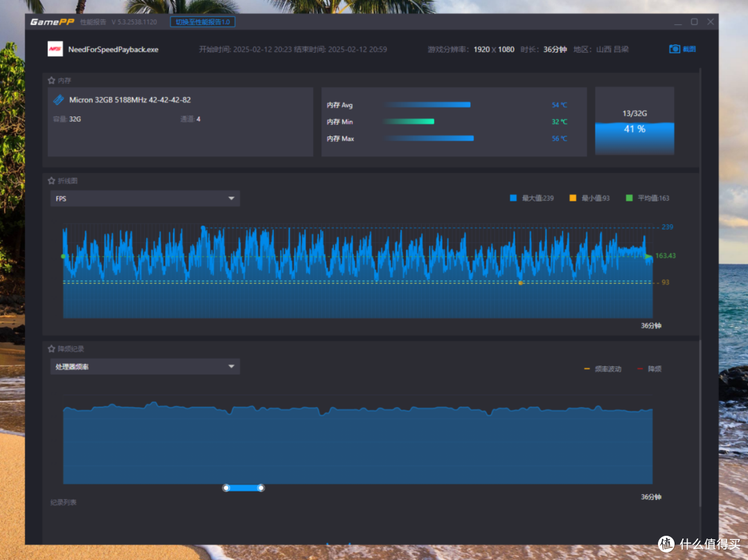Maximize the GamePP report window
748x560 pixels.
pyautogui.click(x=694, y=22)
